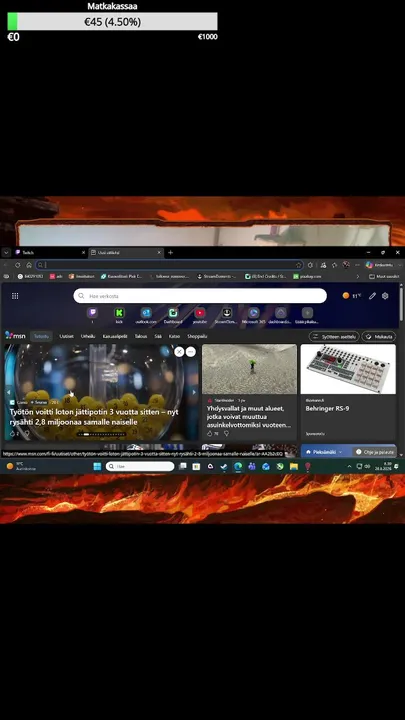Open the Dashboard quick link tile
The height and width of the screenshot is (720, 405).
173,313
